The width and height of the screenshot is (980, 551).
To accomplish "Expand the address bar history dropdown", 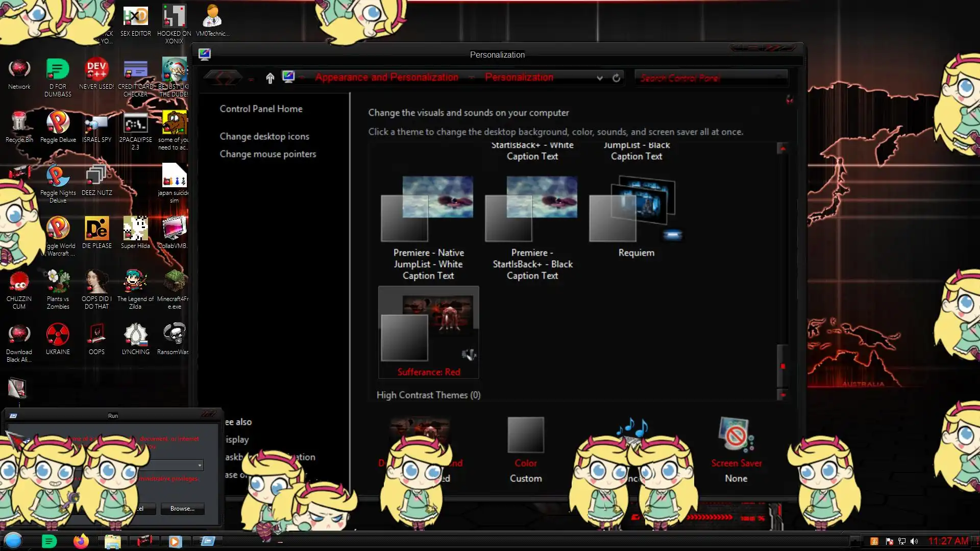I will click(600, 78).
